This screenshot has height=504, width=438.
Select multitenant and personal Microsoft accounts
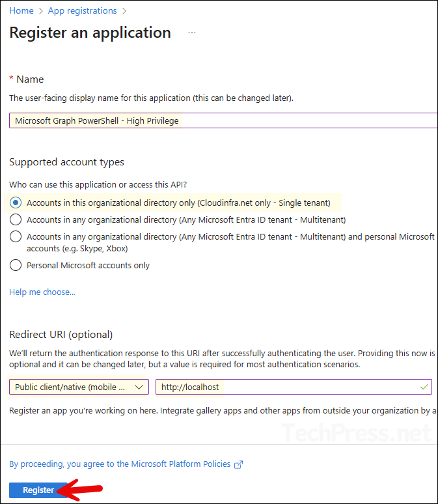[15, 237]
